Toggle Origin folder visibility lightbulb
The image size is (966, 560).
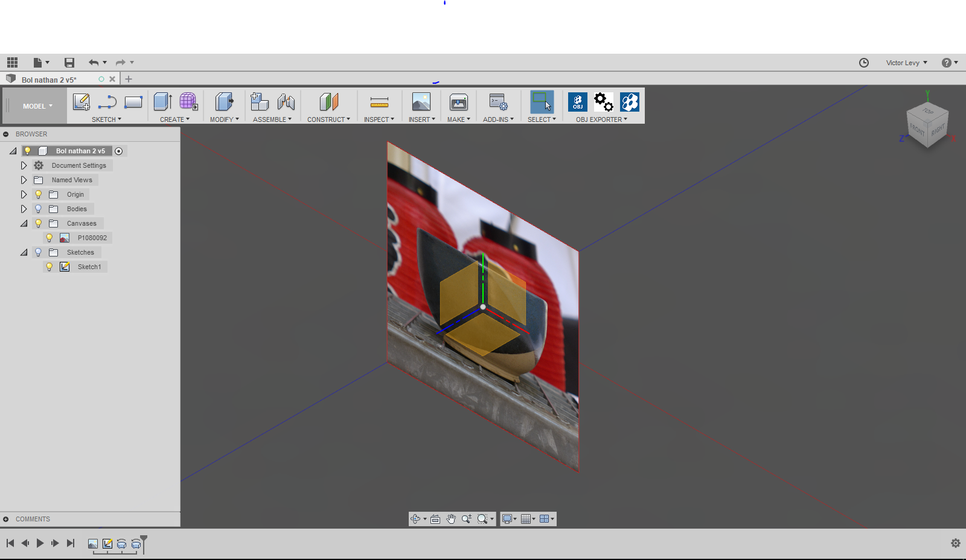click(x=38, y=194)
